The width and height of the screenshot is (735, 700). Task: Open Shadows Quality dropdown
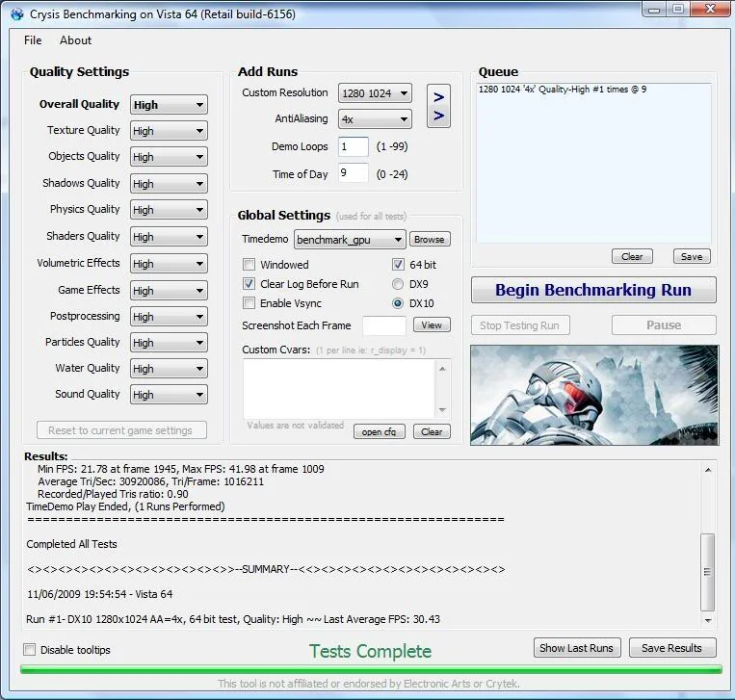pyautogui.click(x=169, y=184)
